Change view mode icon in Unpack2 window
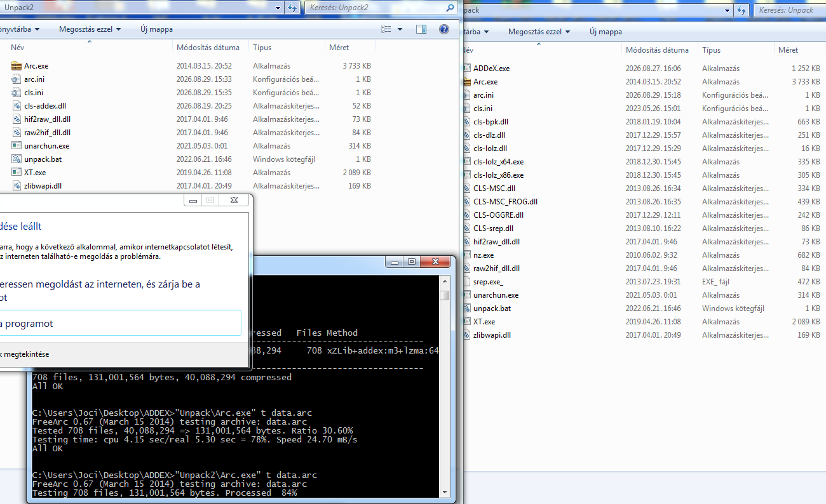The image size is (826, 504). [x=386, y=29]
